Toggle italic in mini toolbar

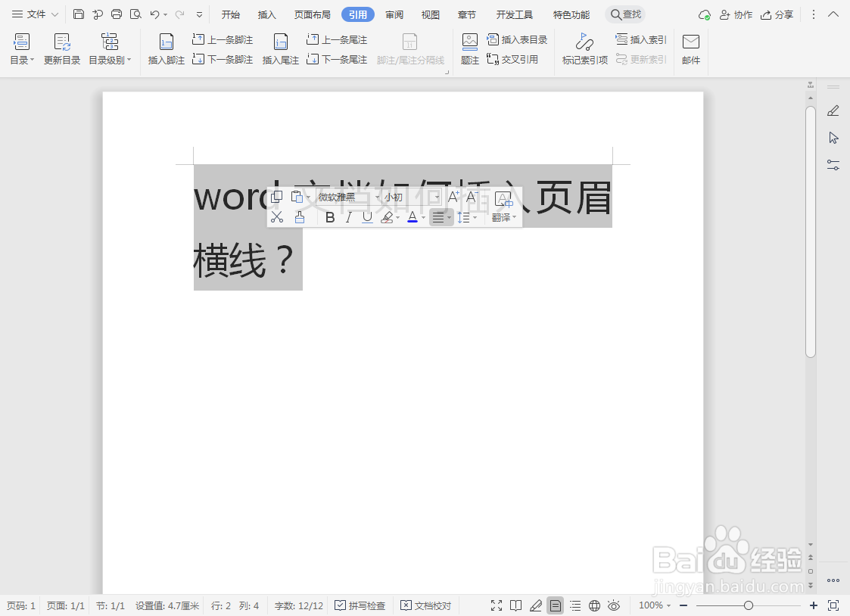coord(349,217)
